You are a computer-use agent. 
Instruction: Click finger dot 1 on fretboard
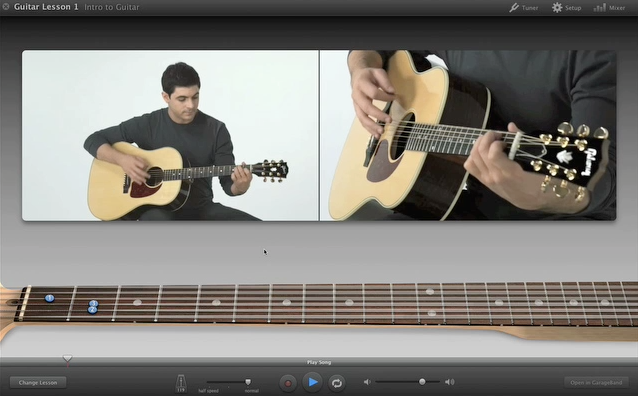[50, 298]
